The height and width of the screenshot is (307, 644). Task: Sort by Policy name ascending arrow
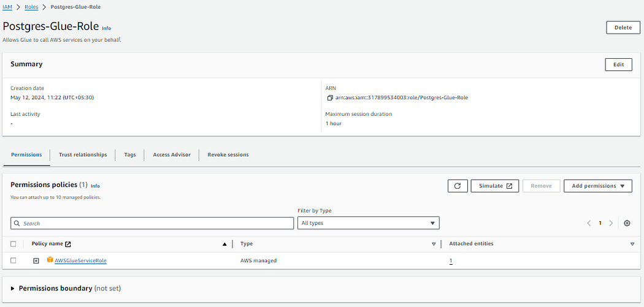pyautogui.click(x=224, y=244)
